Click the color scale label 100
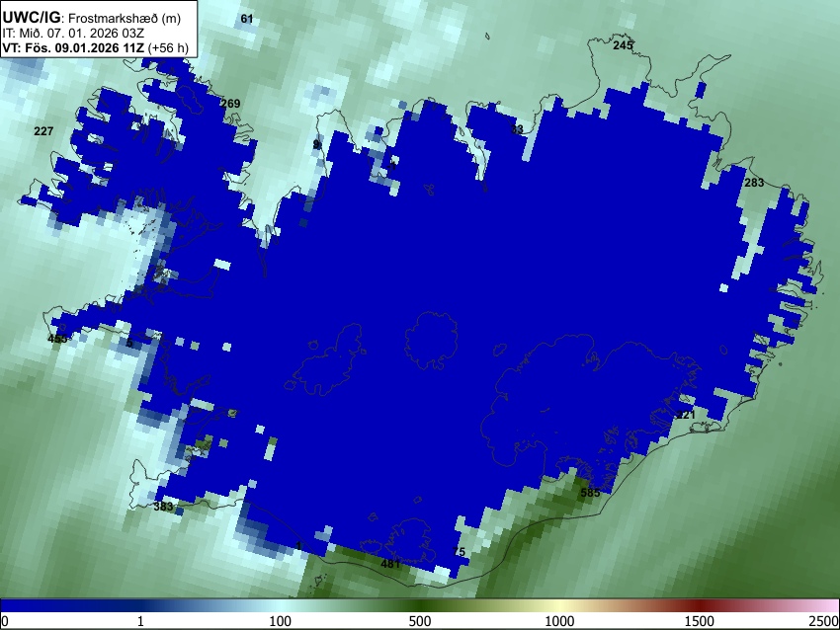Image resolution: width=840 pixels, height=630 pixels. tap(281, 621)
